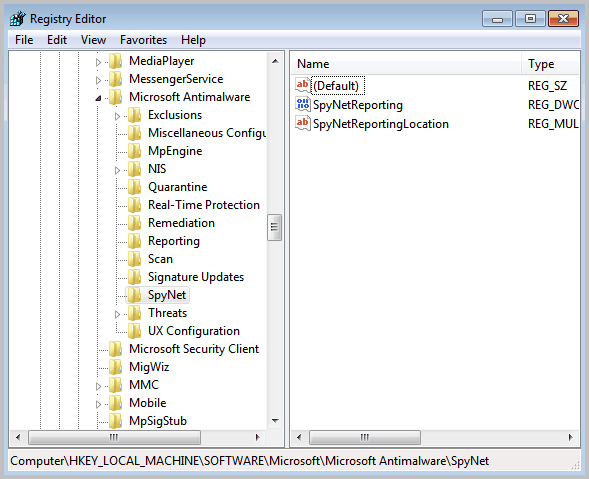Click the tree horizontal scrollbar thumb

[114, 437]
